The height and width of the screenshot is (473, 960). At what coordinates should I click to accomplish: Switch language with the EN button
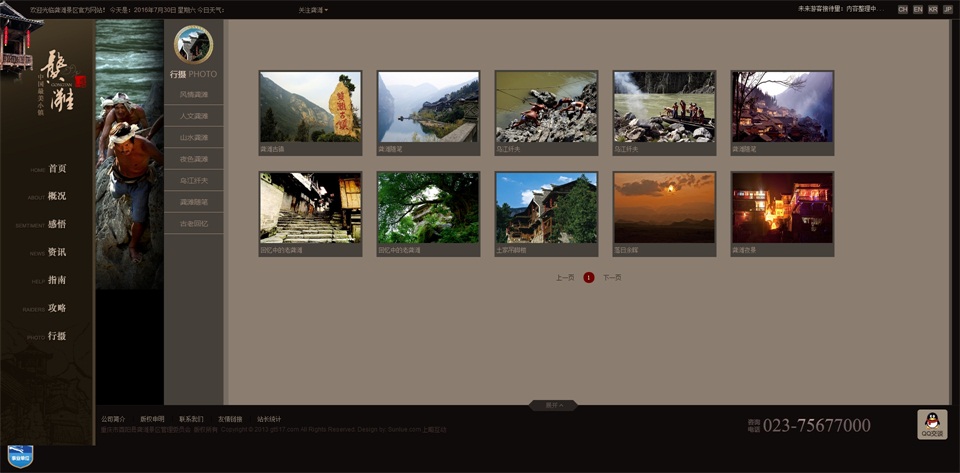click(x=918, y=9)
